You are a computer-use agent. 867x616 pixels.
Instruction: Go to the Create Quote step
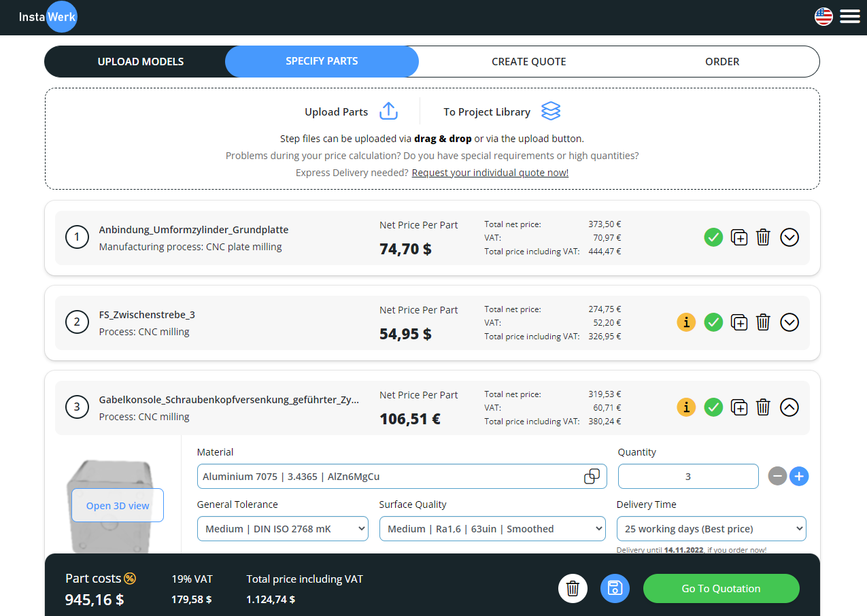(x=528, y=61)
